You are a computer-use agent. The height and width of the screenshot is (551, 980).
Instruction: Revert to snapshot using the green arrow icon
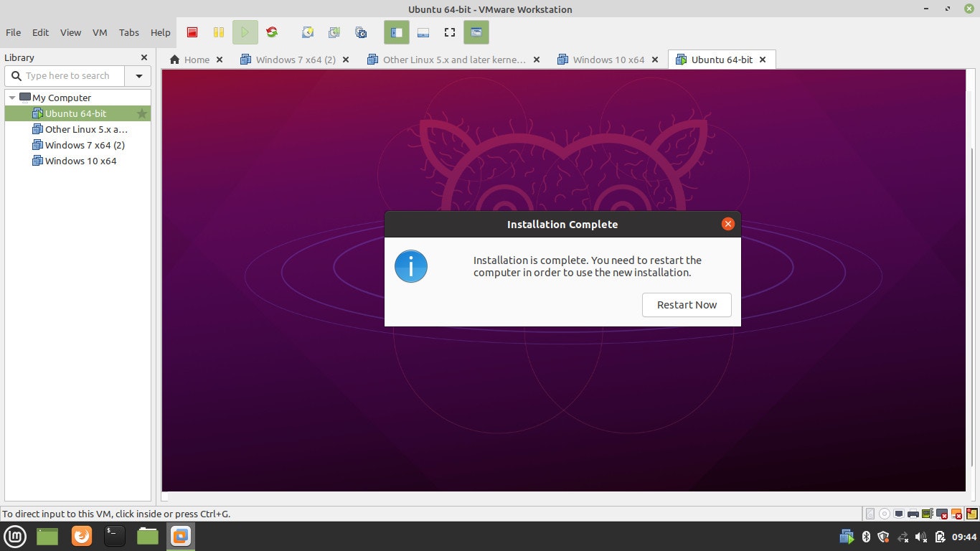point(334,32)
